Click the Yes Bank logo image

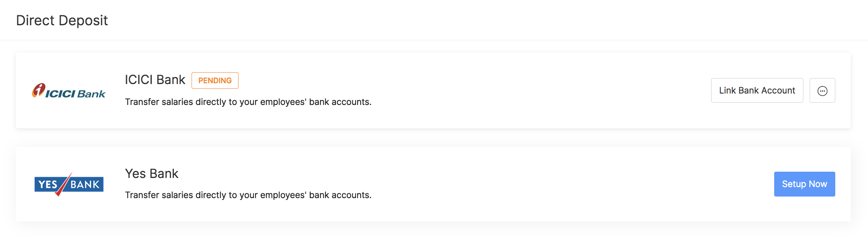pos(69,184)
